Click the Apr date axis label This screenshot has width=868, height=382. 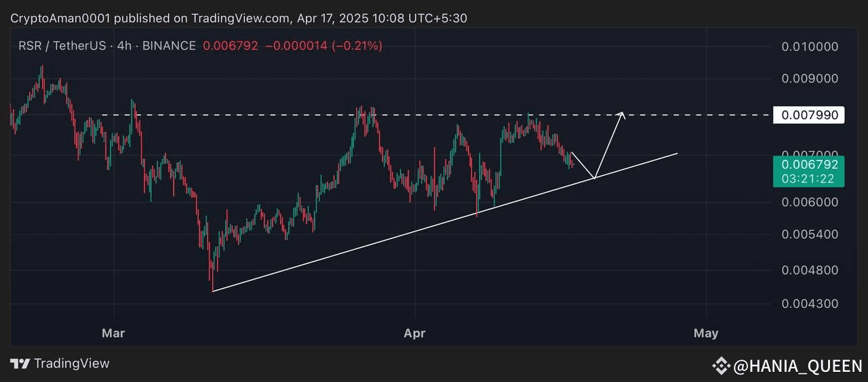click(414, 333)
